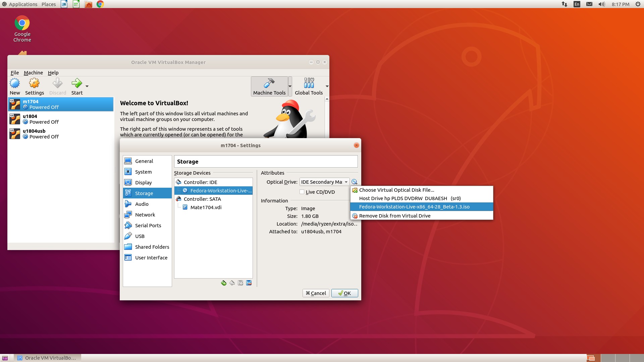Screen dimensions: 644x362
Task: Open the Places menu in top panel
Action: pos(49,4)
